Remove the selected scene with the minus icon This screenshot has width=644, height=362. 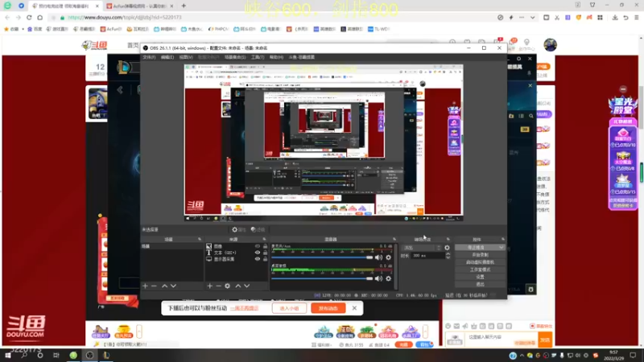[x=154, y=286]
